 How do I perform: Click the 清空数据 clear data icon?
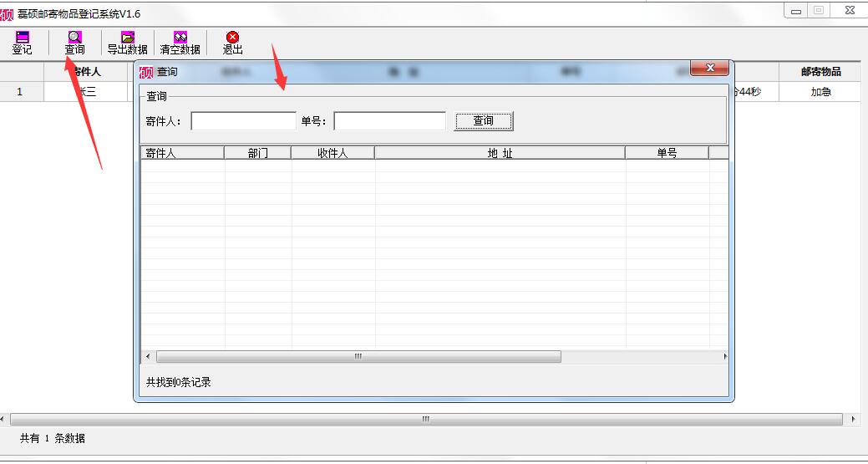(x=180, y=43)
